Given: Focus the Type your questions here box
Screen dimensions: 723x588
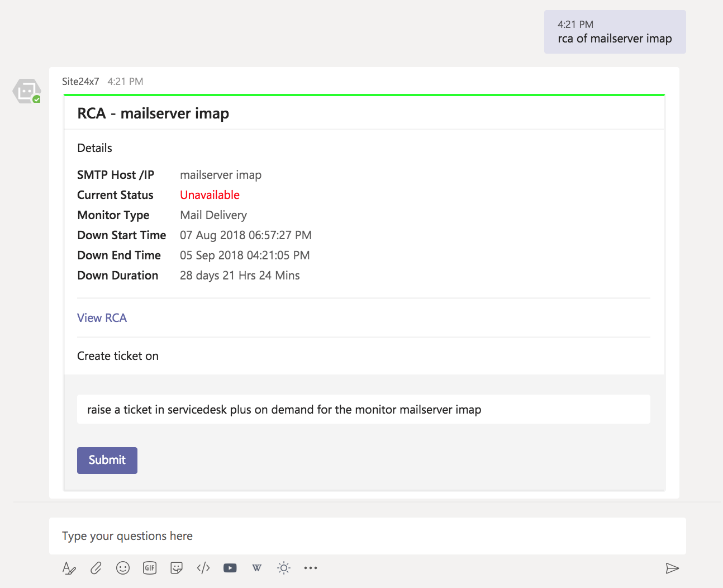Looking at the screenshot, I should point(367,536).
